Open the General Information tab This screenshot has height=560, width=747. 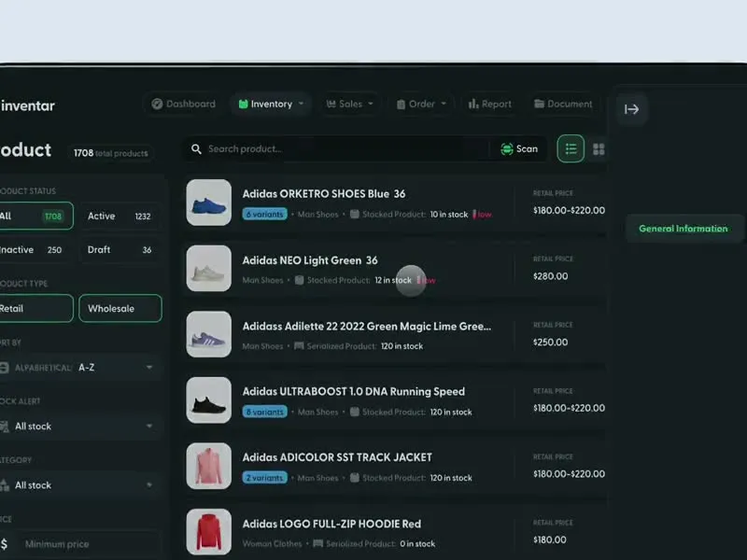[x=684, y=229]
